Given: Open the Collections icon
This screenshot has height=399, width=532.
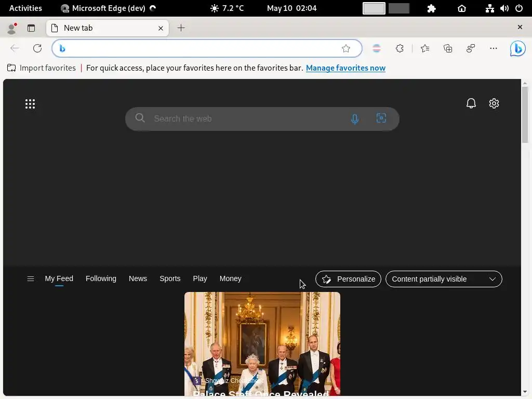Looking at the screenshot, I should point(448,48).
